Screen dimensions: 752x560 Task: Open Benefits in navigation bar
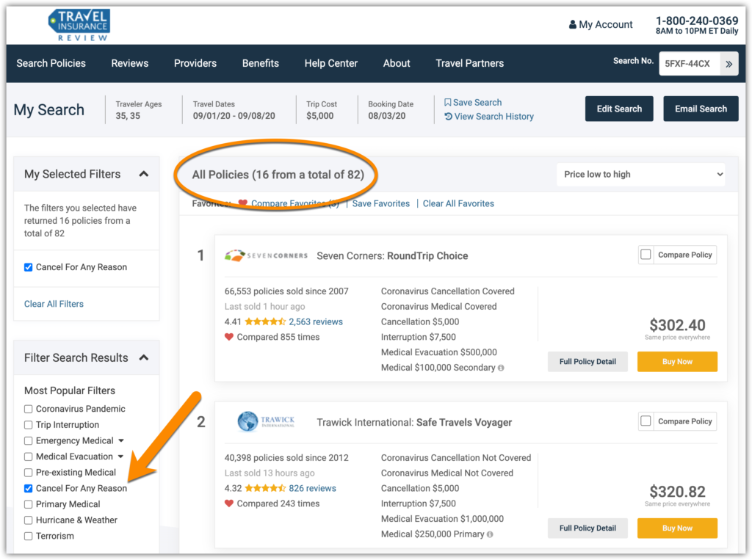[x=261, y=63]
